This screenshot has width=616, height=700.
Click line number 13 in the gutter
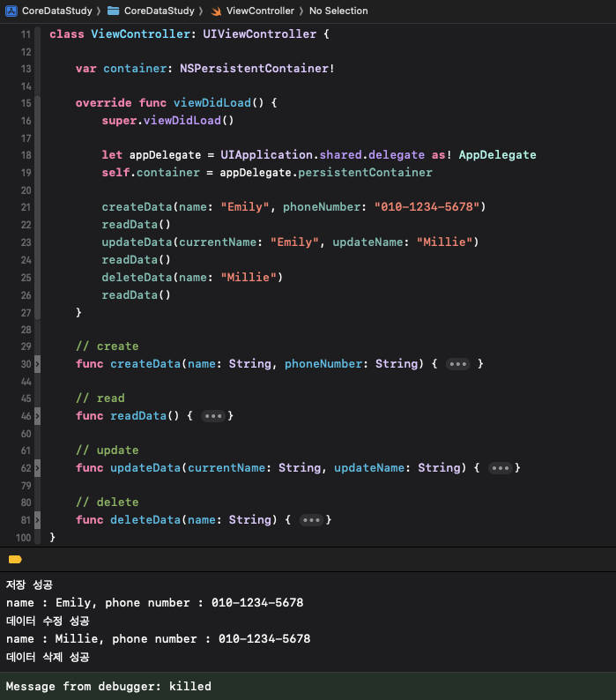26,69
